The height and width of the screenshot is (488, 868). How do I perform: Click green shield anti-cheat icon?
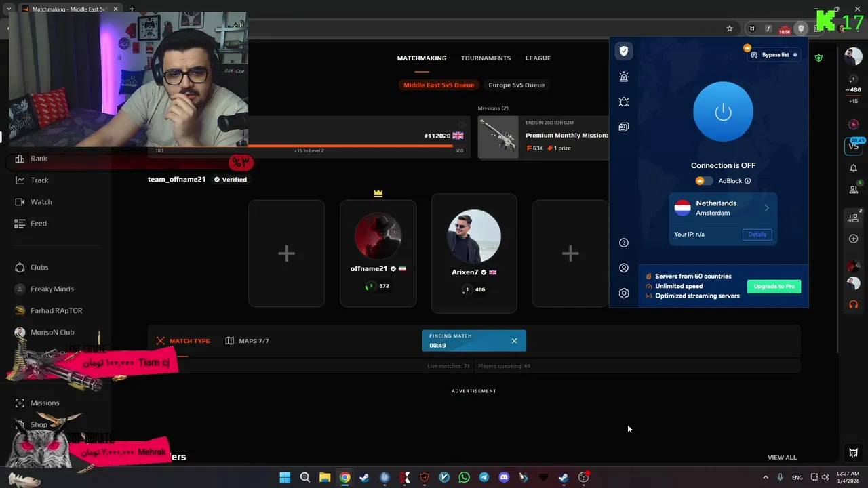(x=818, y=58)
